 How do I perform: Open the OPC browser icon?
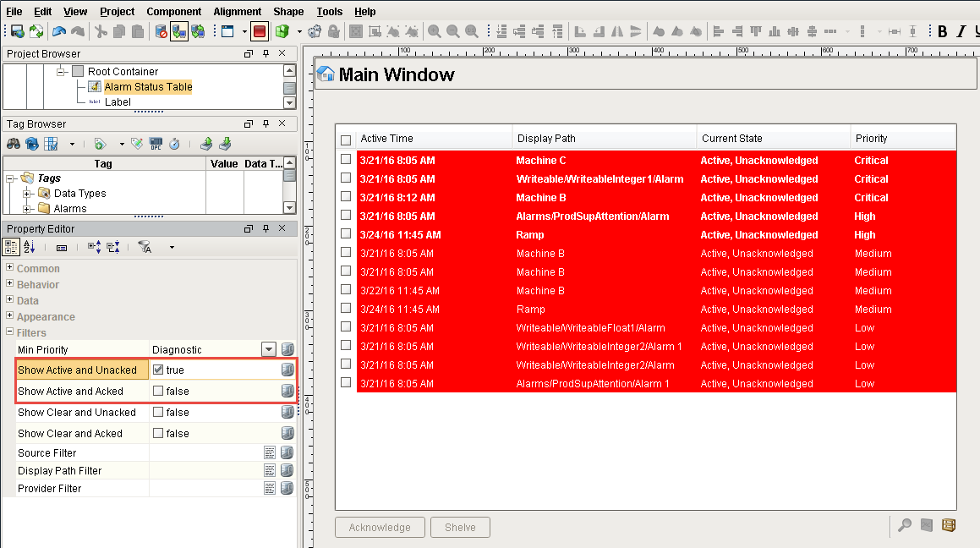coord(156,144)
